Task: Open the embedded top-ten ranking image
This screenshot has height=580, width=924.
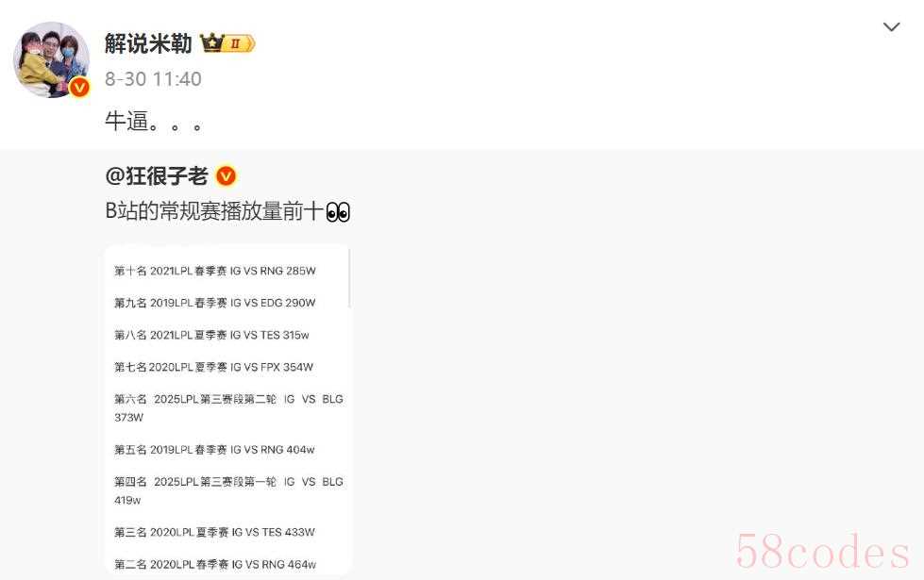Action: 228,410
